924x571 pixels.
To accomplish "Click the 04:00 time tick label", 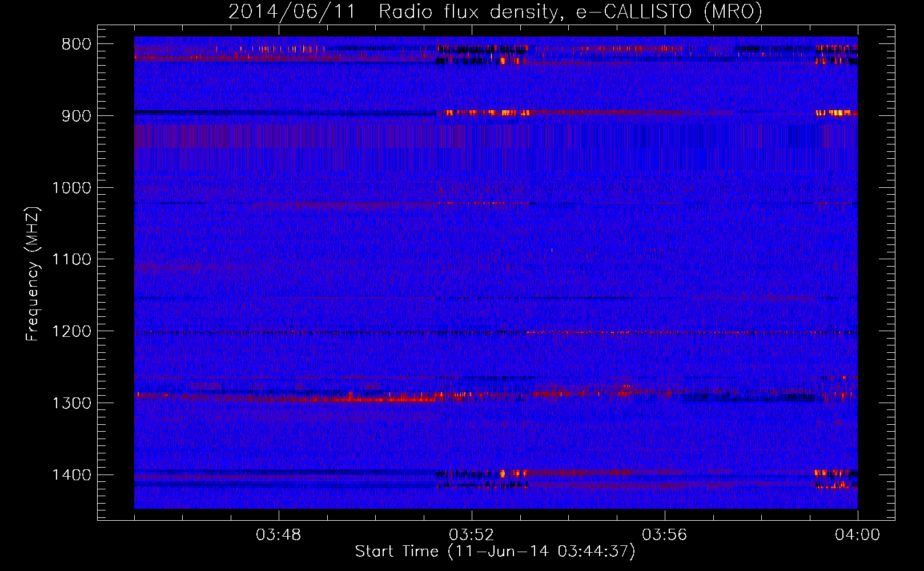I will click(858, 535).
